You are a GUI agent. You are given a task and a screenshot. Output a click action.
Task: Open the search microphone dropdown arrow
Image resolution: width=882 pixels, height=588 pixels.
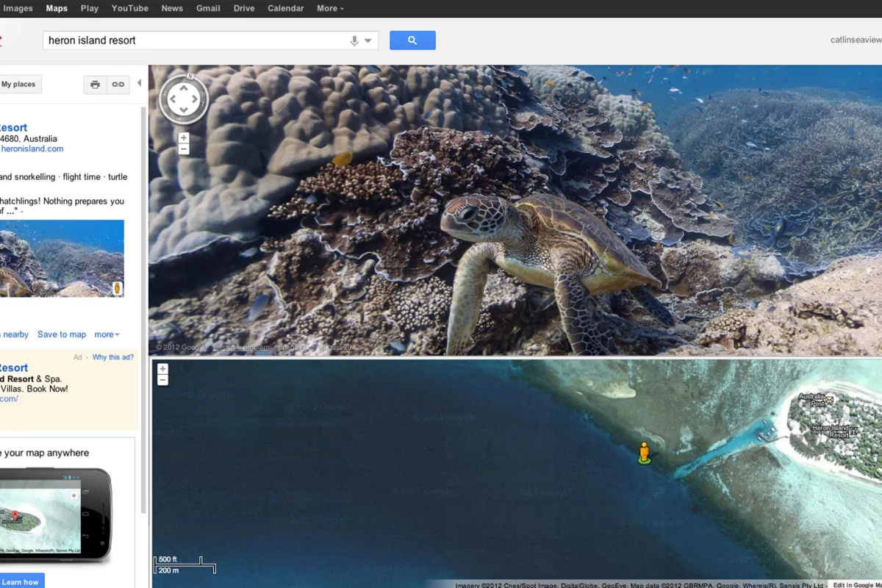coord(367,40)
